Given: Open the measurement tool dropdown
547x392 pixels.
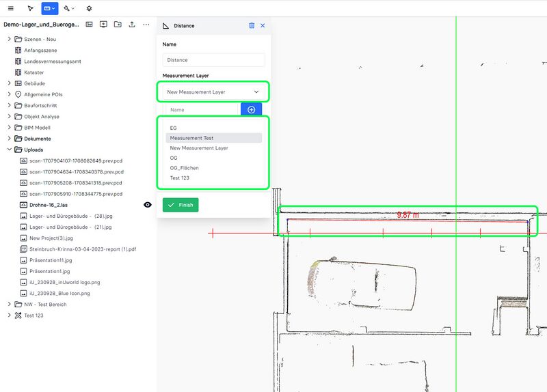Looking at the screenshot, I should pos(49,8).
